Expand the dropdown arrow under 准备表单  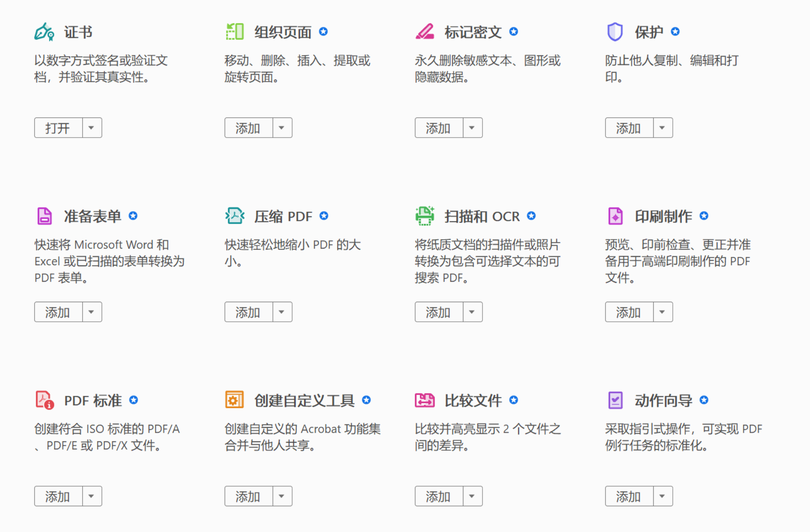coord(92,312)
